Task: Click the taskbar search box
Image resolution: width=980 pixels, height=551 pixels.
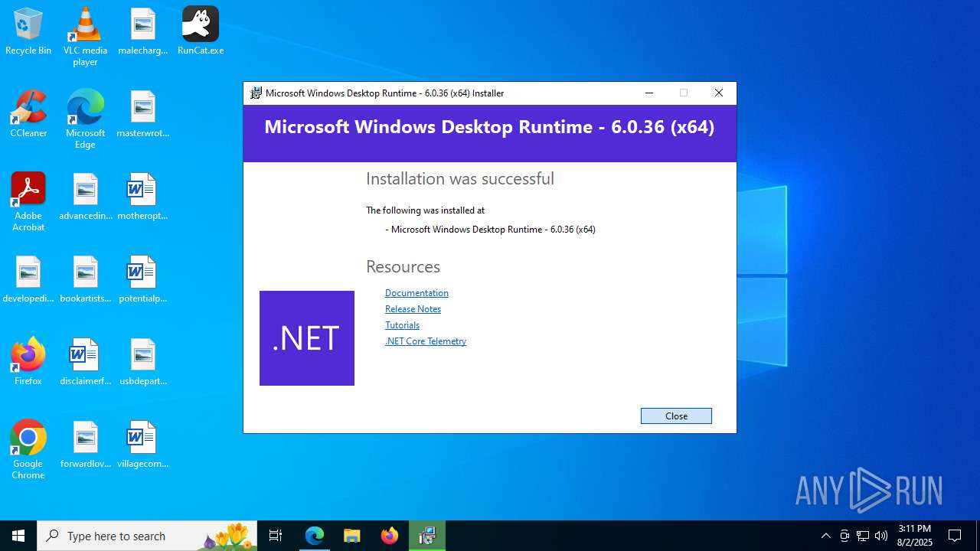Action: pos(147,536)
